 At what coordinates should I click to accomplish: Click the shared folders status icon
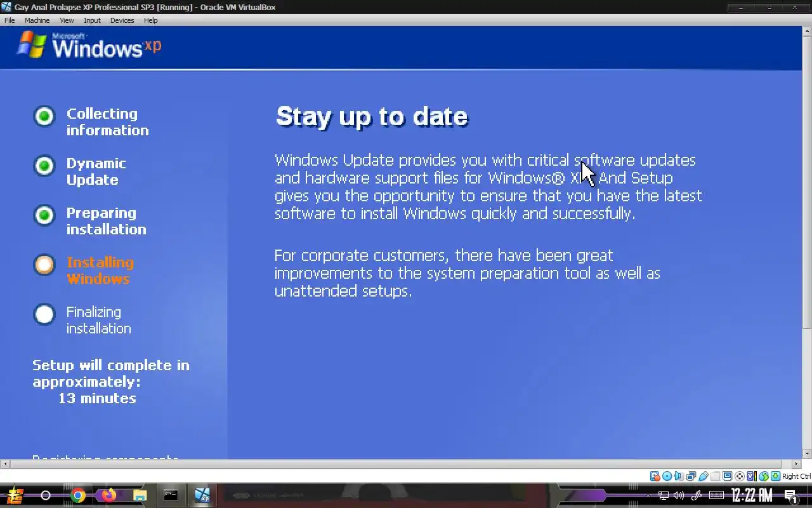[x=716, y=476]
